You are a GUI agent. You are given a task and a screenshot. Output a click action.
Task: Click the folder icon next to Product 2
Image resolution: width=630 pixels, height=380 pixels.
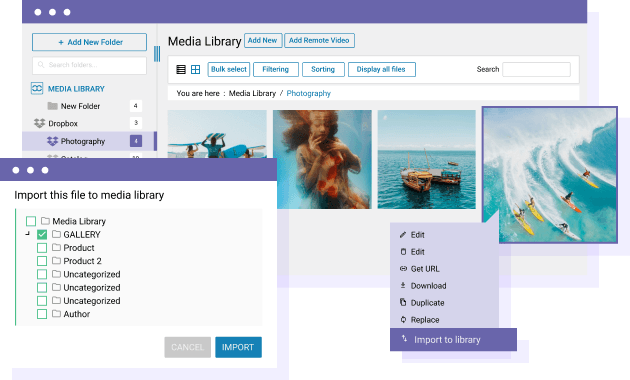pyautogui.click(x=56, y=260)
